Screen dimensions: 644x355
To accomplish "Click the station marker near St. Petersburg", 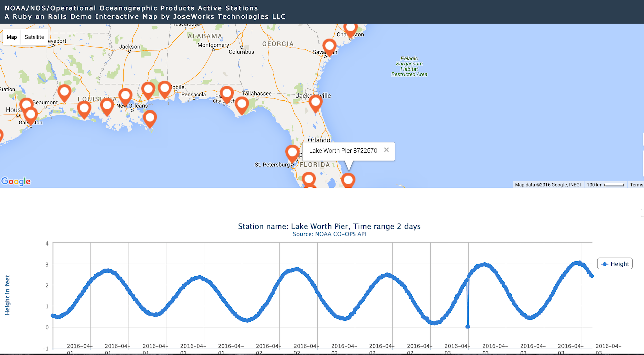I will (x=292, y=154).
